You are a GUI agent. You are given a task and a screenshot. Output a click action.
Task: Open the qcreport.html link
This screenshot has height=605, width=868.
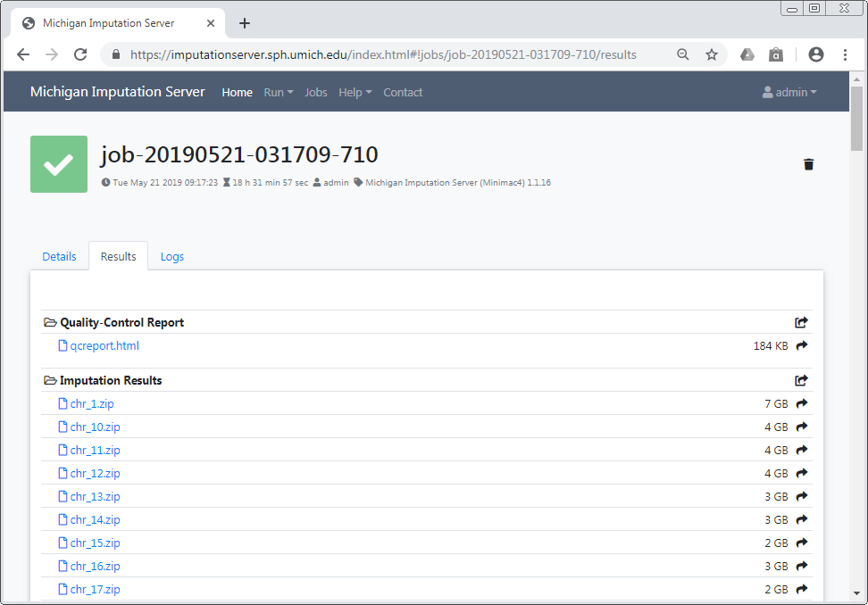(x=104, y=346)
